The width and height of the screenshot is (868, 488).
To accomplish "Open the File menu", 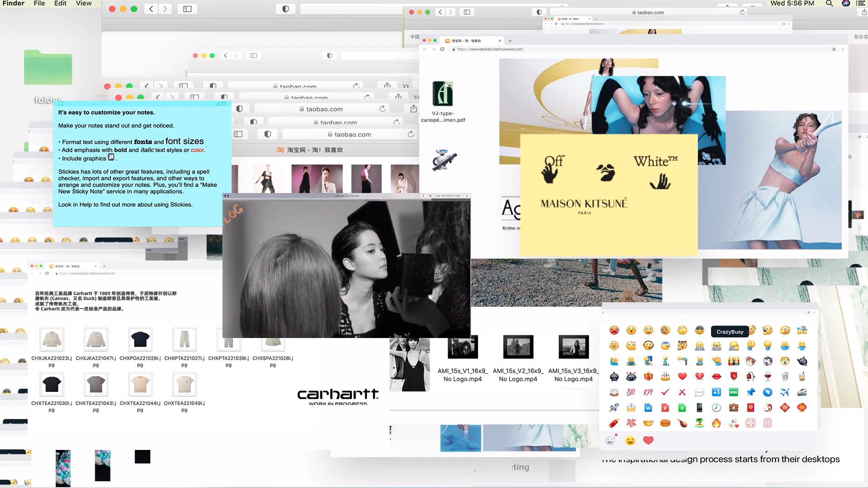I will pyautogui.click(x=39, y=4).
